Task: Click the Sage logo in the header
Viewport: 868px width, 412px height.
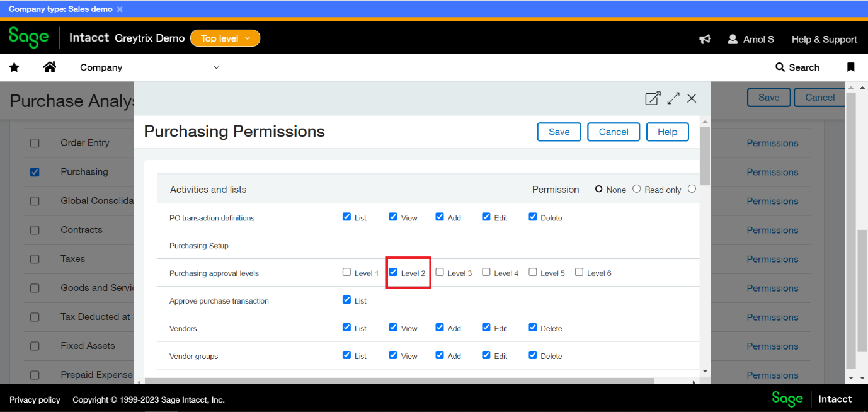Action: (28, 38)
